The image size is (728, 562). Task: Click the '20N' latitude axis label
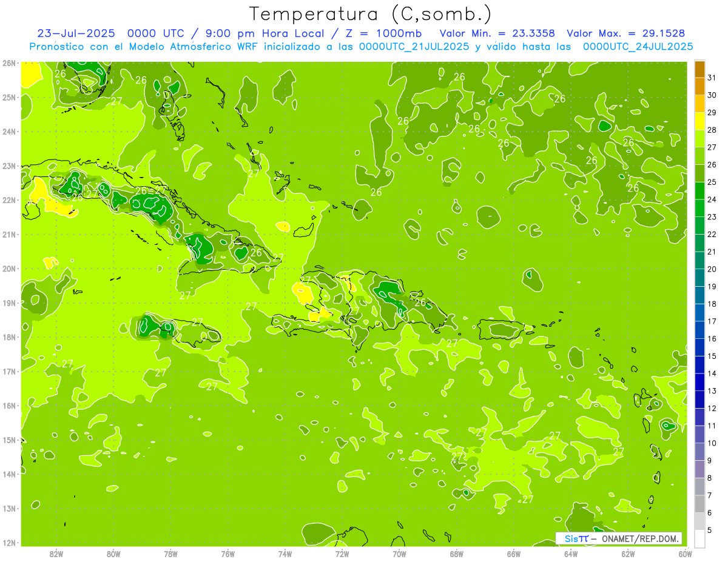tap(8, 269)
